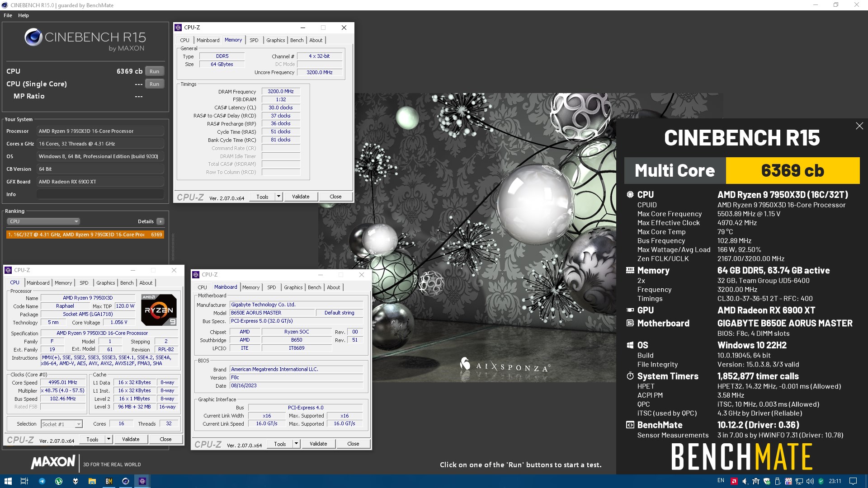Close the BenchMate result overlay with X

pos(859,126)
